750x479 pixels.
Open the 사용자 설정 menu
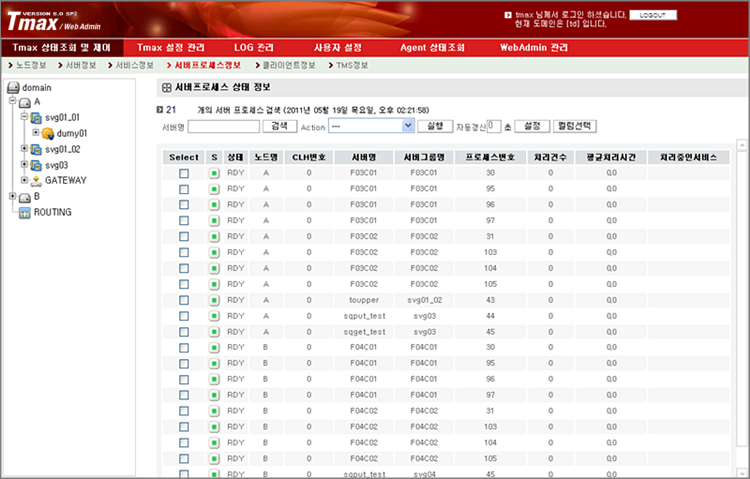338,47
